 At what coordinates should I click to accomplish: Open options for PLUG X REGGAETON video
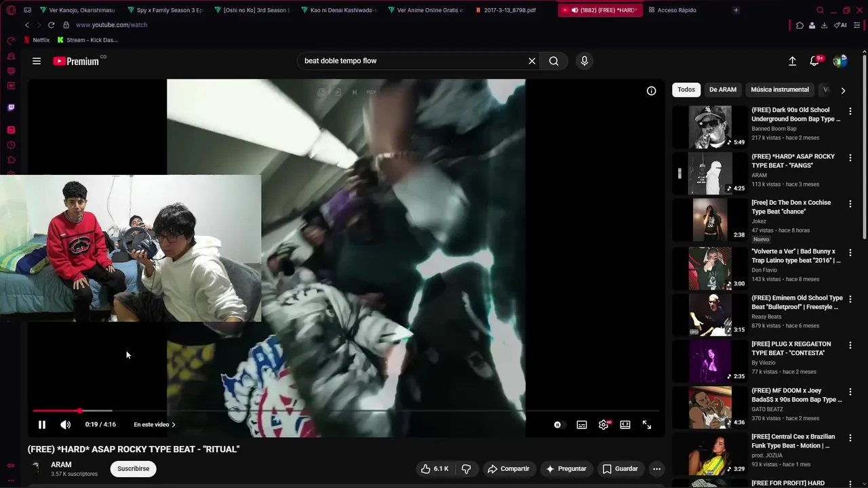point(850,345)
